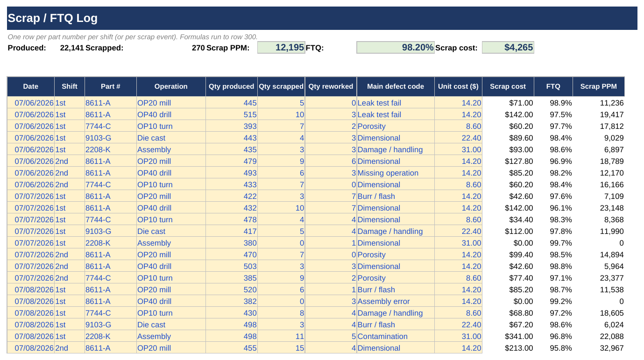Select the Scrap cost column header

coord(508,86)
